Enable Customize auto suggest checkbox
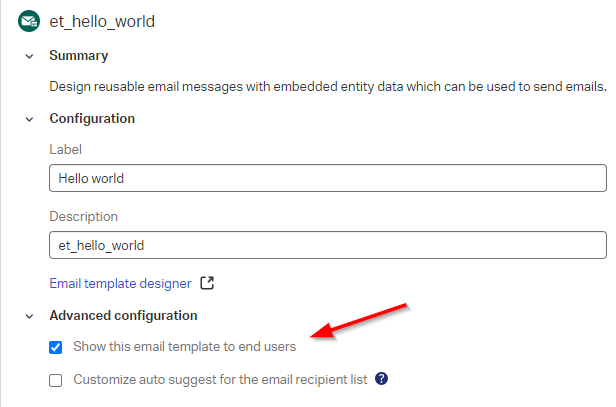The image size is (616, 407). 55,380
